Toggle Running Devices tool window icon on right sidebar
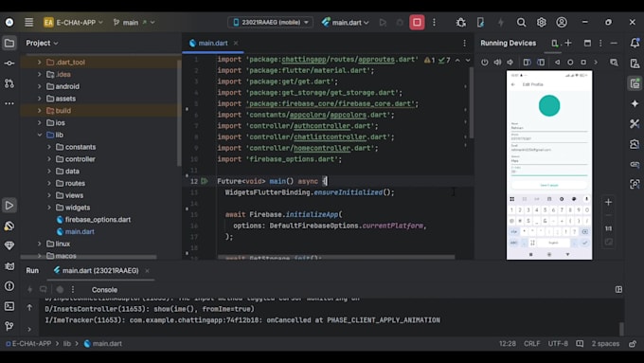Viewport: 644px width, 363px height. click(635, 83)
